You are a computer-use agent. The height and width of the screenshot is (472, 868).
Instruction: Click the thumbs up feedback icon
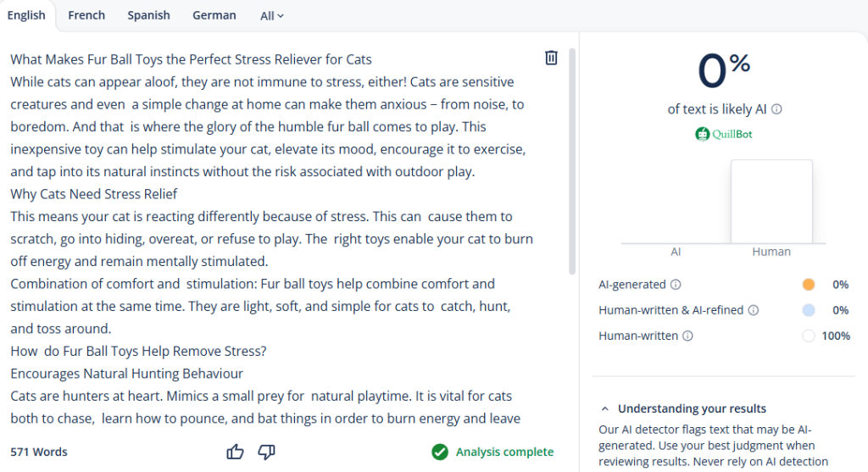coord(236,452)
